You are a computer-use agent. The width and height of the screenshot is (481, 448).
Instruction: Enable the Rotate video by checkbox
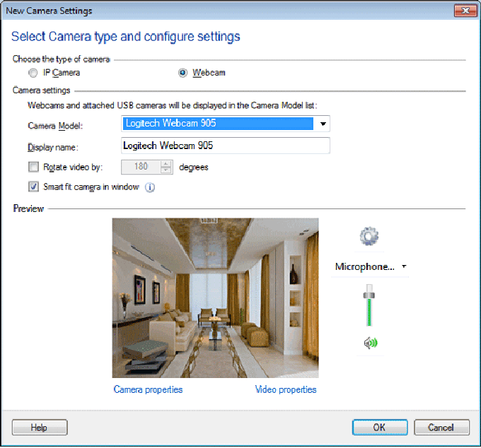33,167
